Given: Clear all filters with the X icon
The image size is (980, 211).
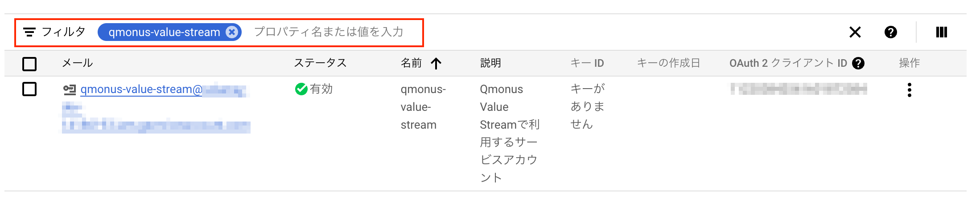Looking at the screenshot, I should [x=855, y=32].
